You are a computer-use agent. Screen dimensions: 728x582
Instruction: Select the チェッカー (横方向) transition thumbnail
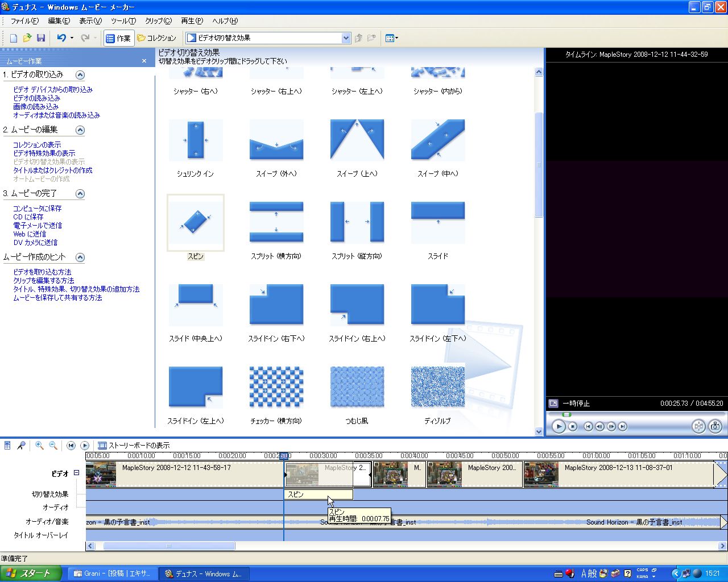(276, 387)
